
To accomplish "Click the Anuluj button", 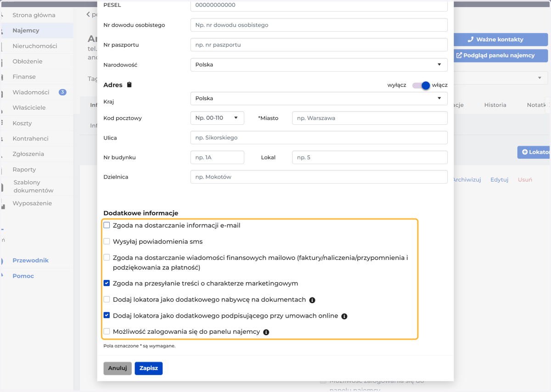I will click(x=118, y=368).
